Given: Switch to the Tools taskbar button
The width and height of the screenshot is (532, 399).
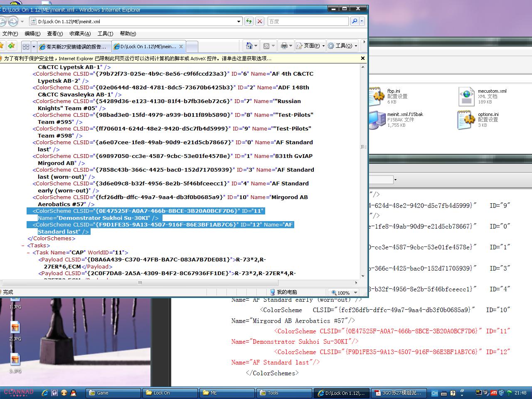Looking at the screenshot, I should (x=284, y=393).
